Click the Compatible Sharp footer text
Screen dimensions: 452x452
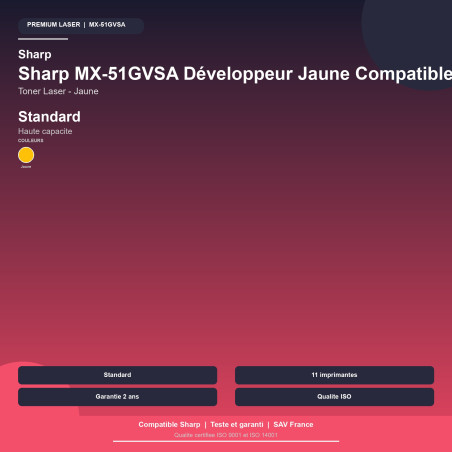169,425
